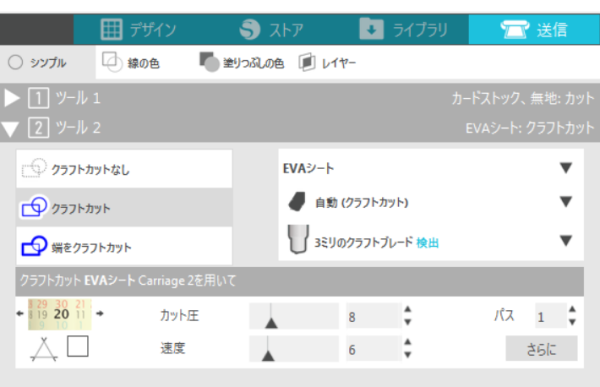Open the ライブラリ library tab
The width and height of the screenshot is (600, 387).
pyautogui.click(x=403, y=29)
